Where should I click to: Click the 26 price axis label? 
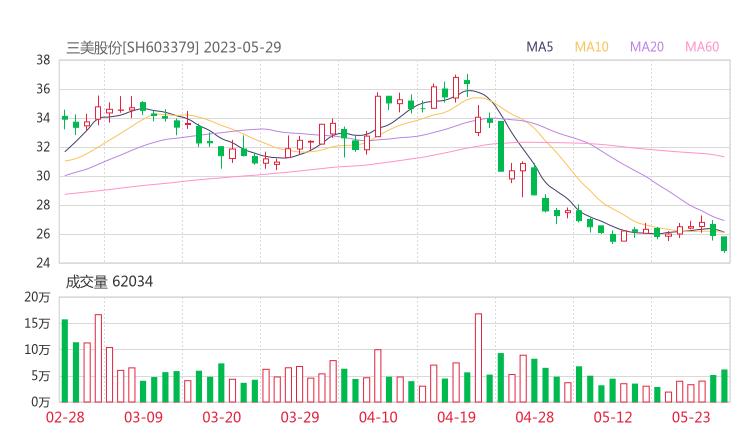tap(43, 234)
